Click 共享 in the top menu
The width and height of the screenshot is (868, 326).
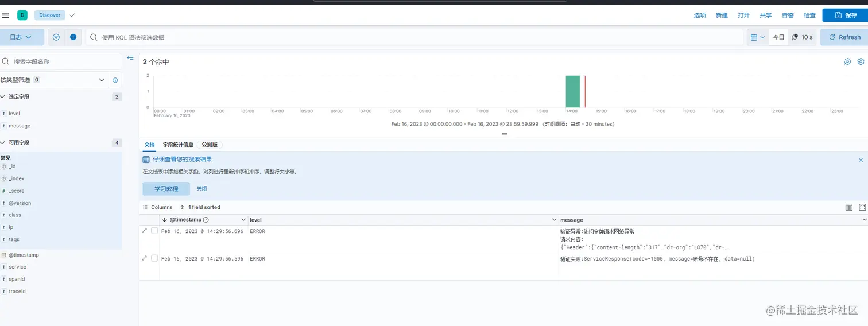click(x=766, y=15)
